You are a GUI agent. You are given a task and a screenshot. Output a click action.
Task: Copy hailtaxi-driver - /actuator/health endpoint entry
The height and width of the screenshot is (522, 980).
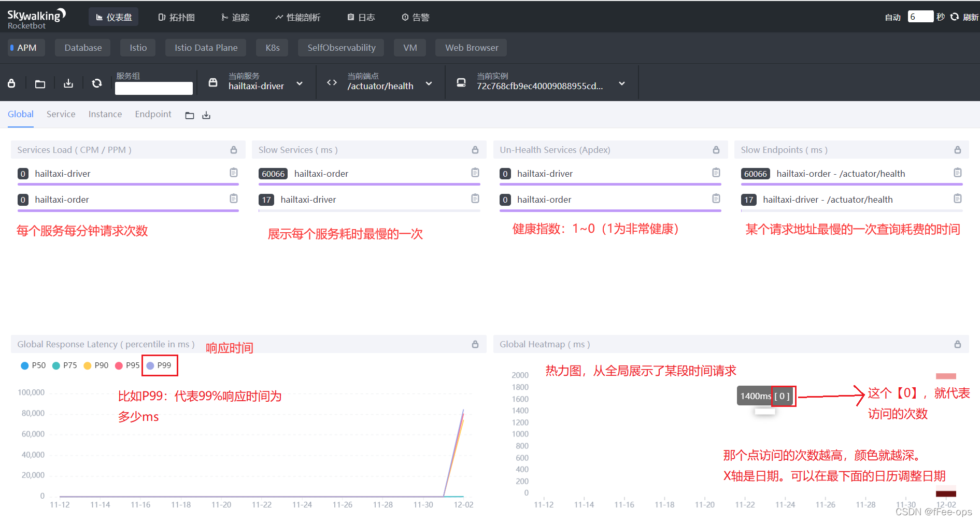(x=958, y=199)
